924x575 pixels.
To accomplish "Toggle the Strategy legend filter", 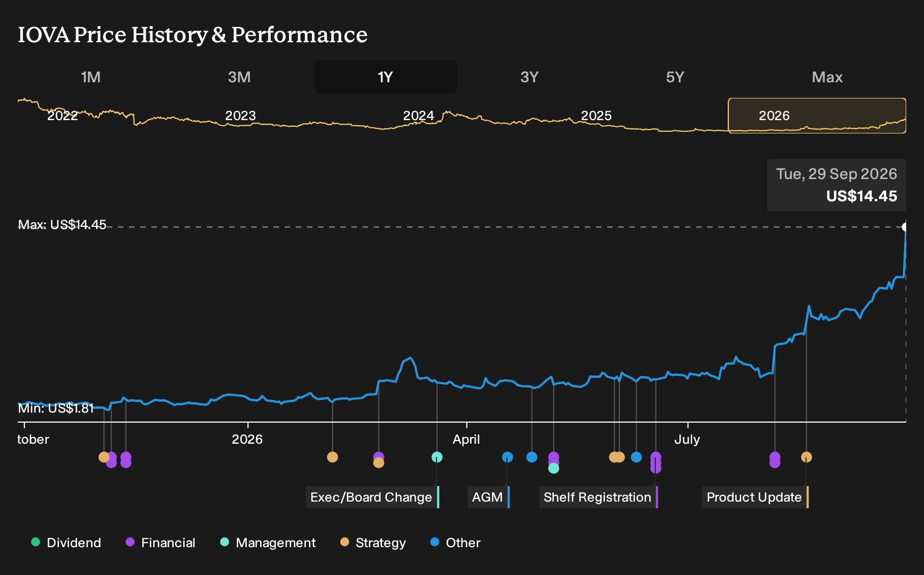I will click(372, 543).
